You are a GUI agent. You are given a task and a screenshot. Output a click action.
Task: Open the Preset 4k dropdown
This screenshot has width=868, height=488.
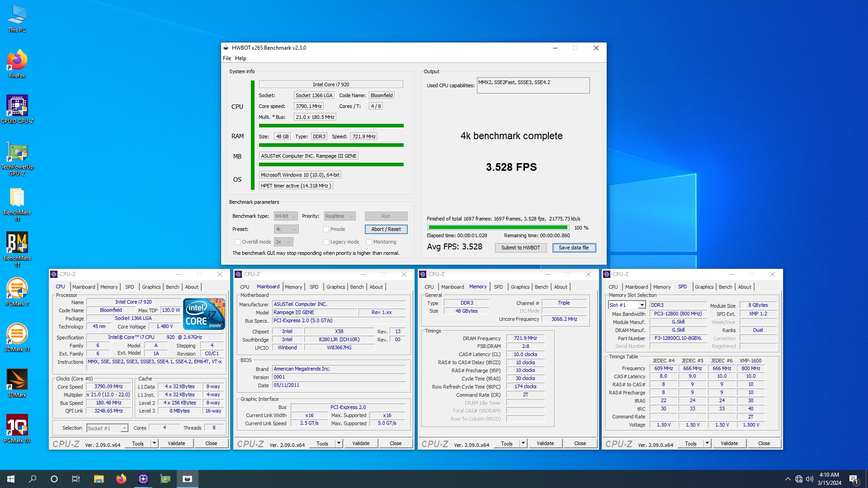[286, 230]
